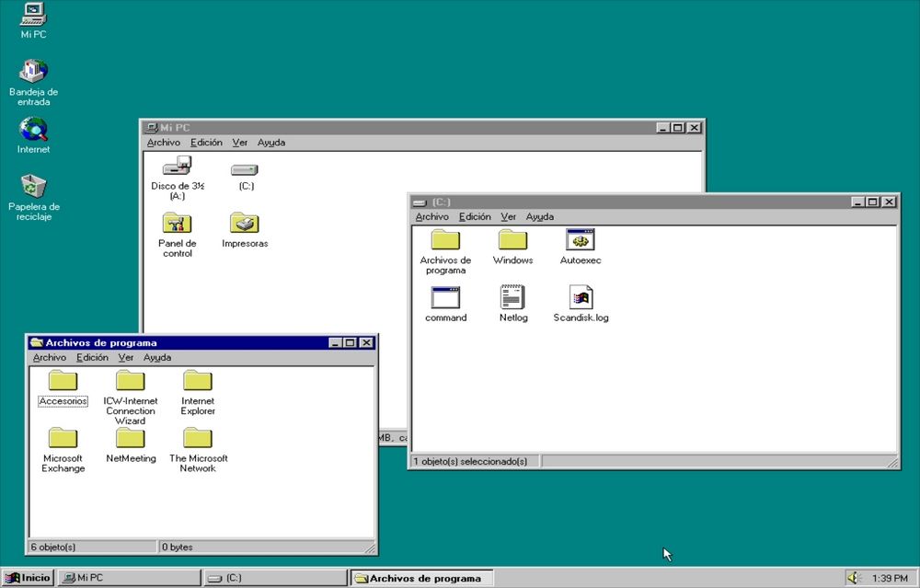Open the Accesorios folder
Screen dimensions: 920x588
click(x=62, y=380)
